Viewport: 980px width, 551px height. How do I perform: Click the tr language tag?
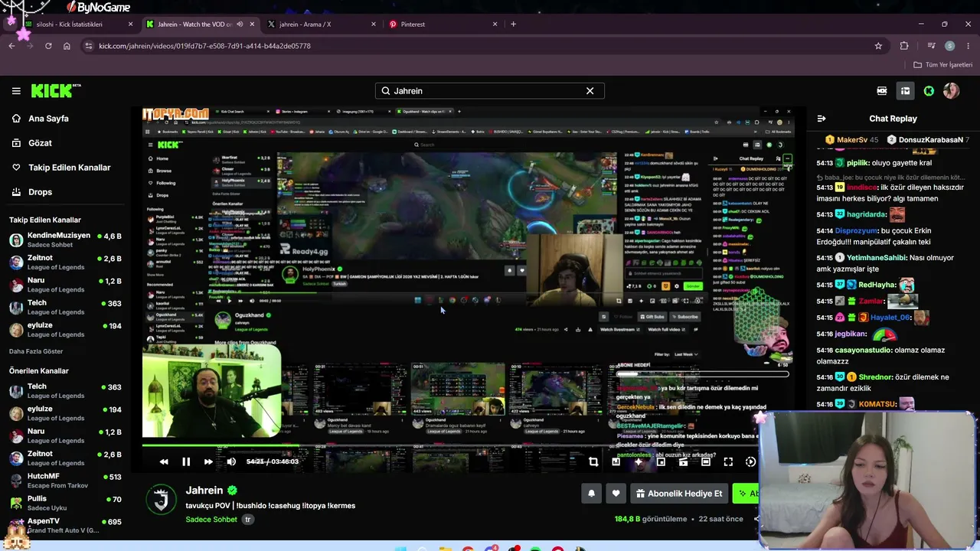pos(247,520)
